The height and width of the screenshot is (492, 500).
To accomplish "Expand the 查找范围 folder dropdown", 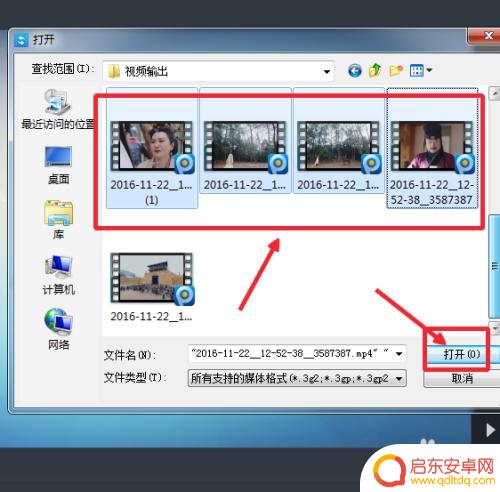I will [327, 71].
